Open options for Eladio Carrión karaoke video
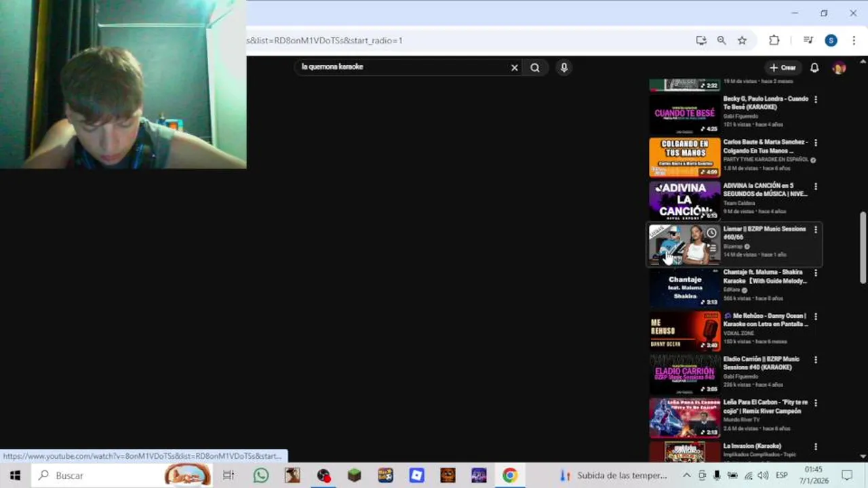Viewport: 868px width, 488px height. 815,360
